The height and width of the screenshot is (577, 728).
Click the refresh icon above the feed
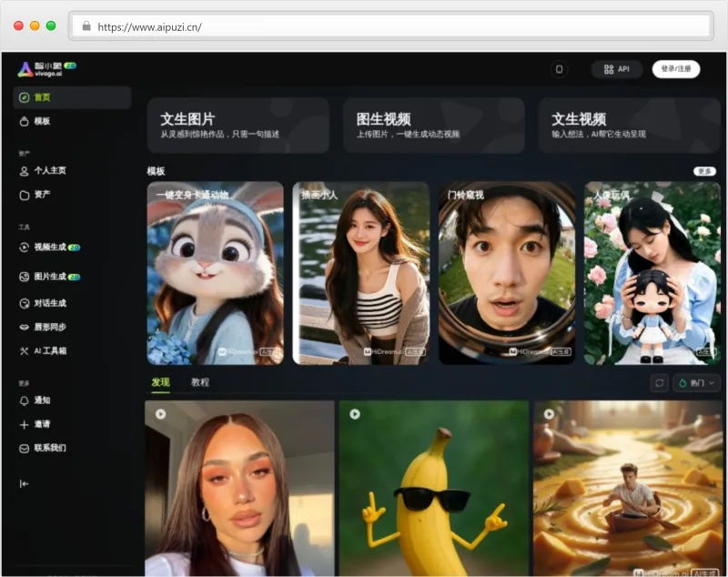tap(659, 383)
